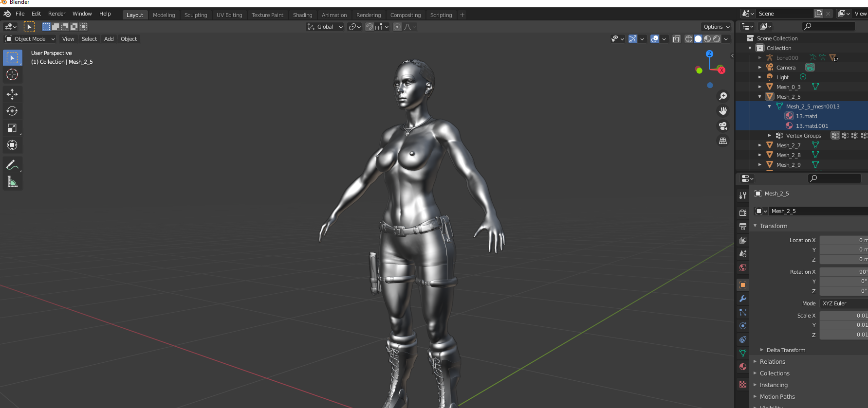Screen dimensions: 868x408
Task: Open the Render menu
Action: [56, 14]
